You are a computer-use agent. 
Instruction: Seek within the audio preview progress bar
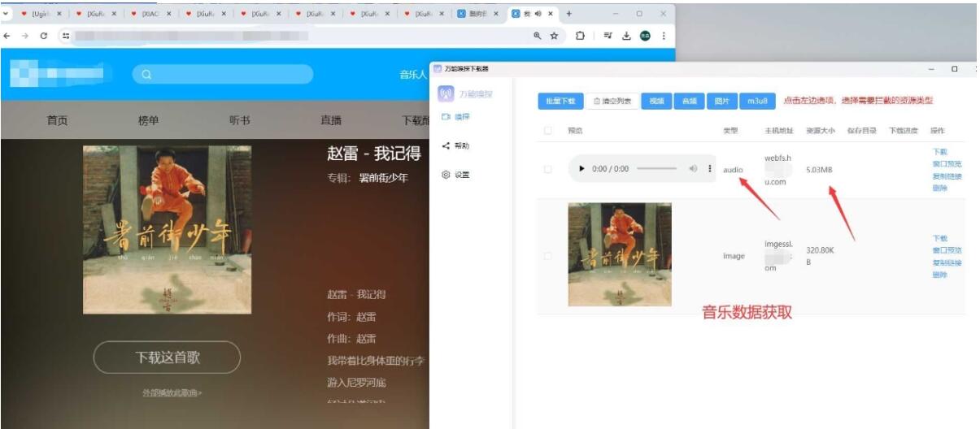coord(656,169)
